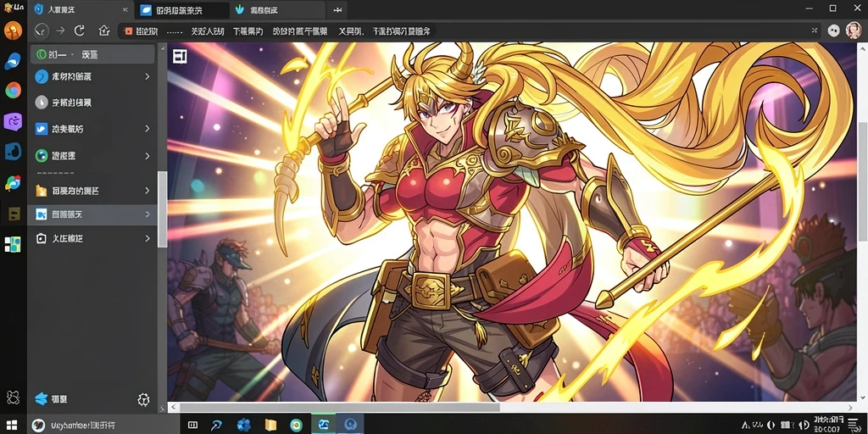This screenshot has height=434, width=868.
Task: Expand the last sidebar item with camera icon
Action: point(147,238)
